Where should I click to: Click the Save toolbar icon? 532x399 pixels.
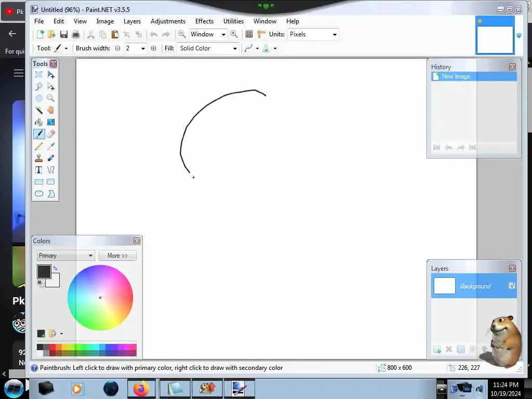(64, 34)
